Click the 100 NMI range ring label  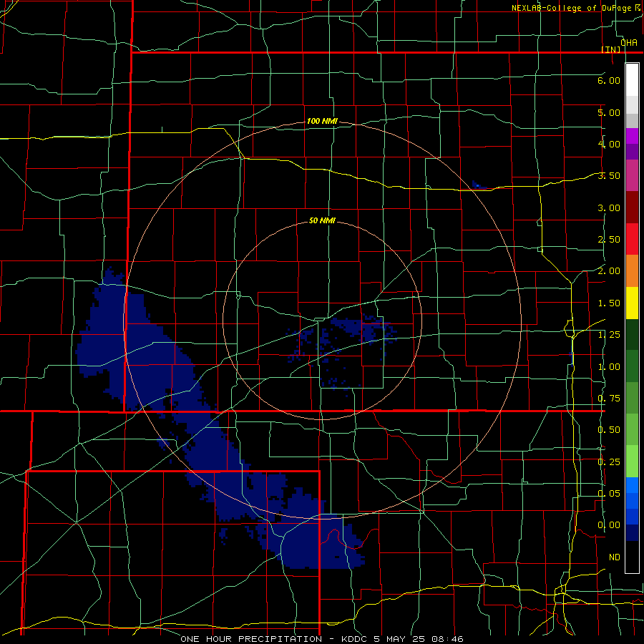click(322, 121)
